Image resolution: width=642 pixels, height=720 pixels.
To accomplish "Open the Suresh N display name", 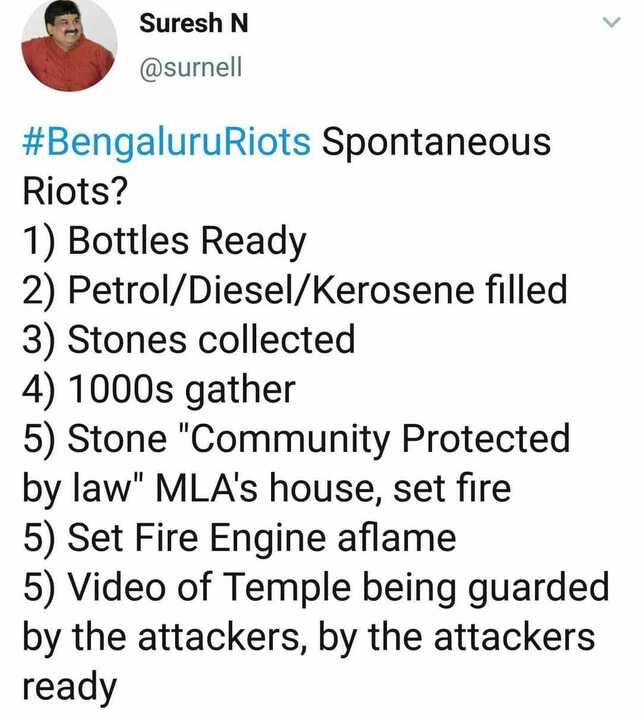I will [193, 23].
